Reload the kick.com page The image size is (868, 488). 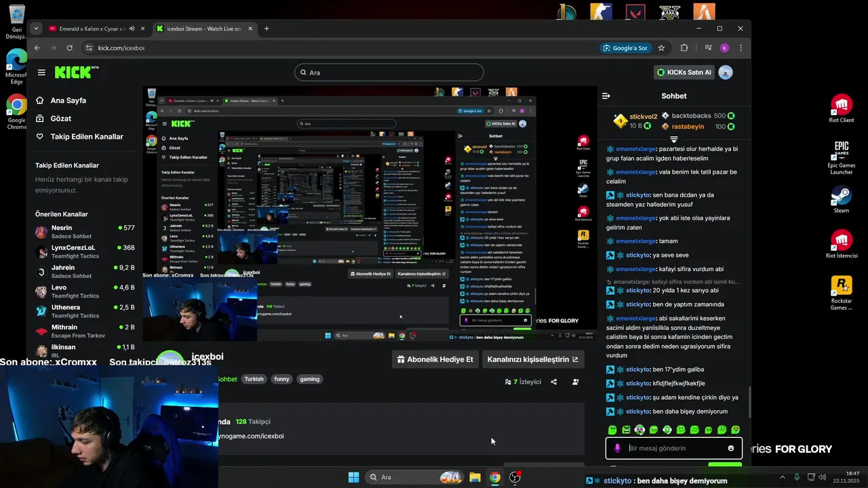[69, 48]
